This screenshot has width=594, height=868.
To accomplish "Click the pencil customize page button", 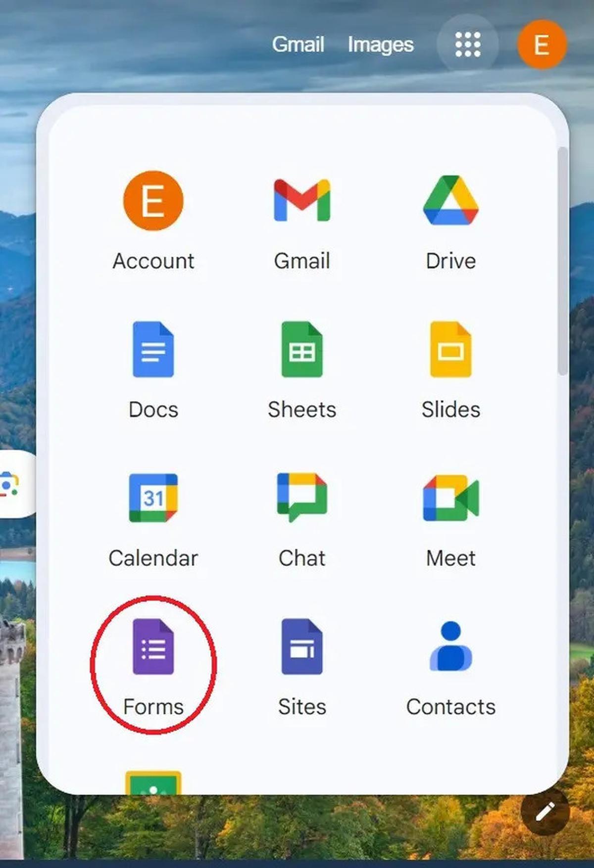I will pyautogui.click(x=545, y=812).
